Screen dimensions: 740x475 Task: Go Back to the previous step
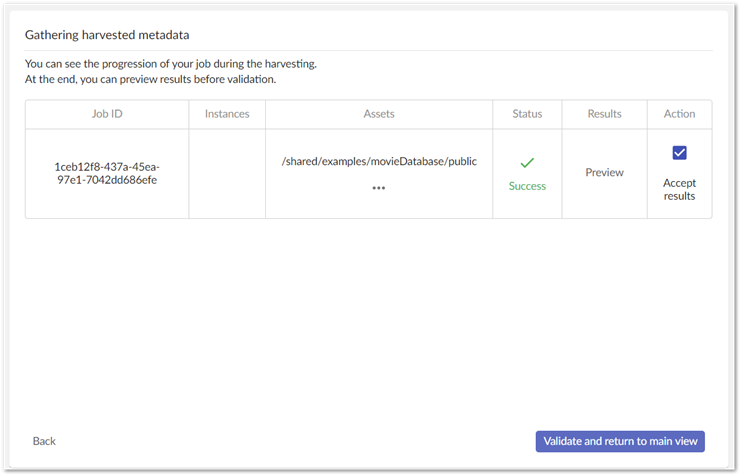(x=44, y=441)
